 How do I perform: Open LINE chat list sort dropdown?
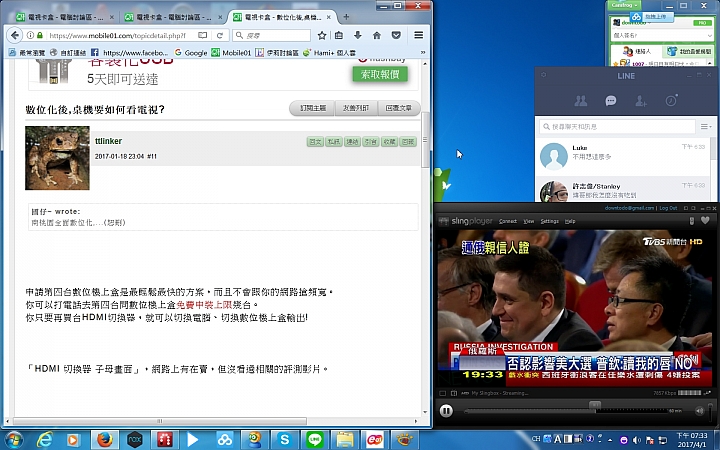click(705, 127)
